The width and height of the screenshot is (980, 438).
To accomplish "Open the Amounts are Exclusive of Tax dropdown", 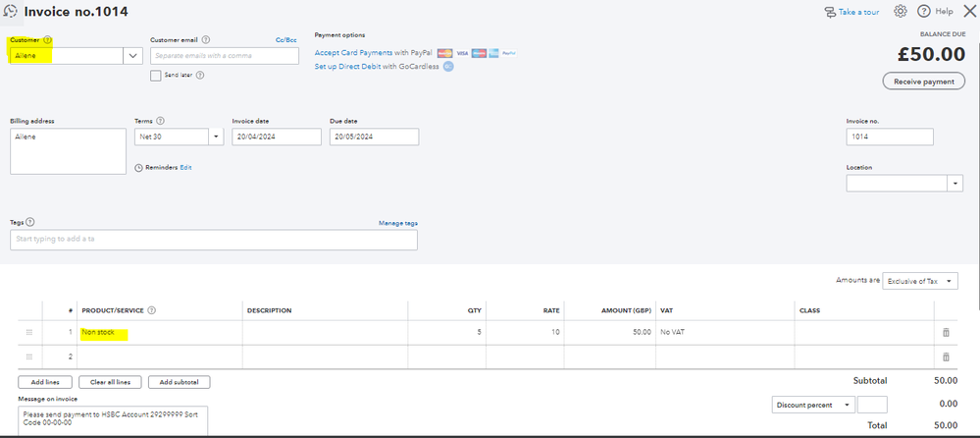I will pyautogui.click(x=920, y=281).
